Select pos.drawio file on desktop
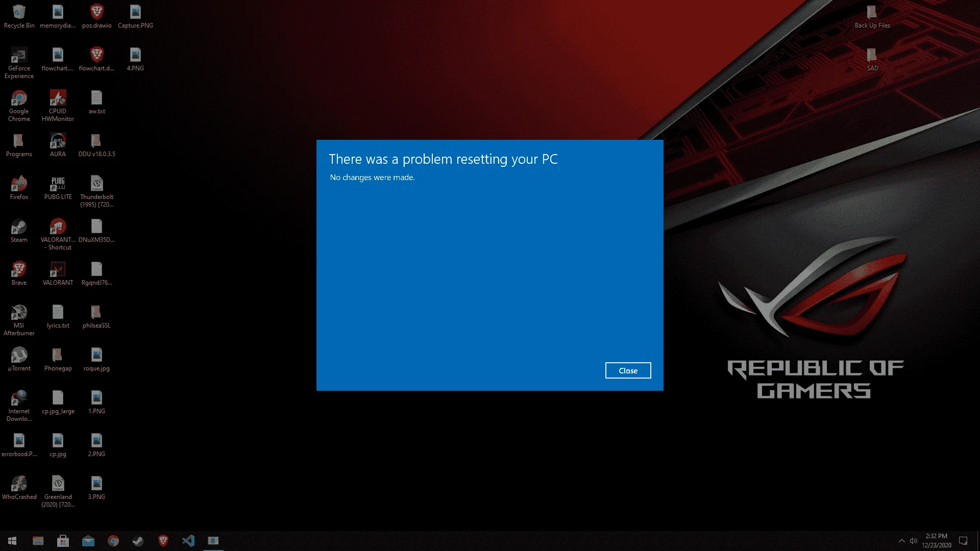980x551 pixels. click(x=96, y=16)
